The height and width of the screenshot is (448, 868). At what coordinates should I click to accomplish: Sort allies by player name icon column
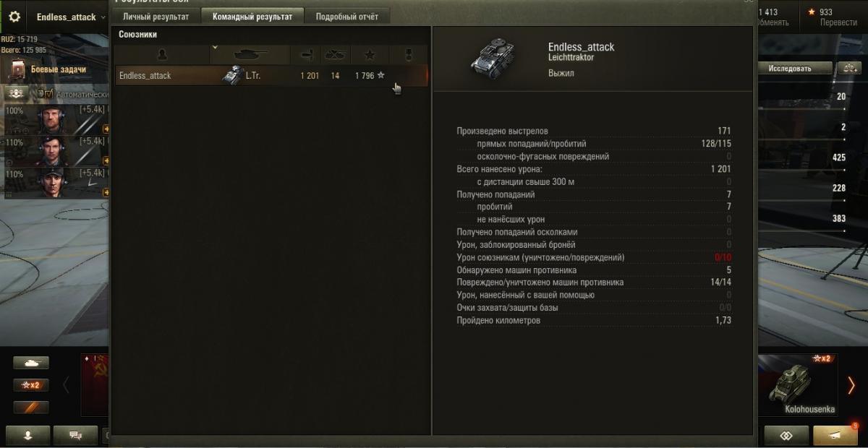point(162,55)
